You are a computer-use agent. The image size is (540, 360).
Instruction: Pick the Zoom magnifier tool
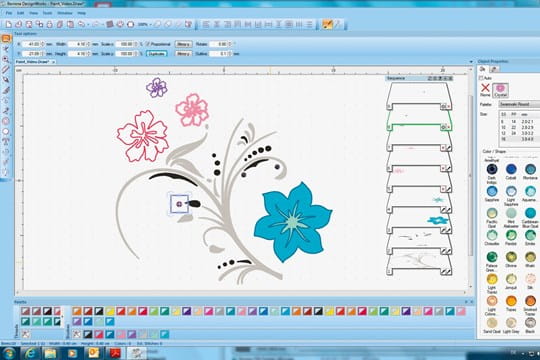[x=6, y=59]
